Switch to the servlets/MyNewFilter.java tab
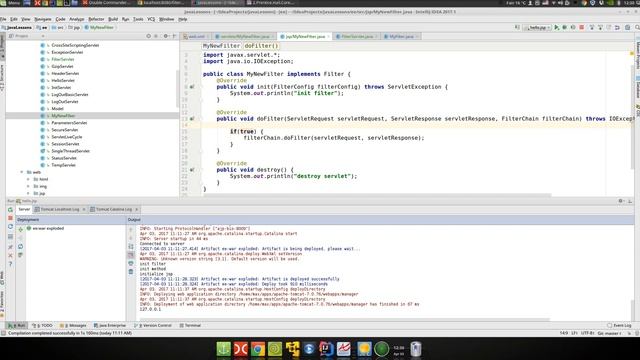 click(245, 36)
